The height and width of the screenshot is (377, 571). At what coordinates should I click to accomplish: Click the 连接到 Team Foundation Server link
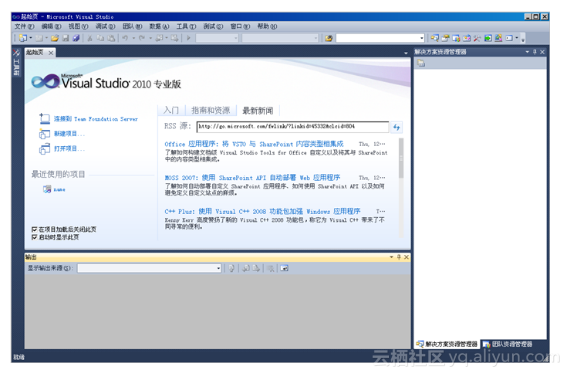[96, 119]
